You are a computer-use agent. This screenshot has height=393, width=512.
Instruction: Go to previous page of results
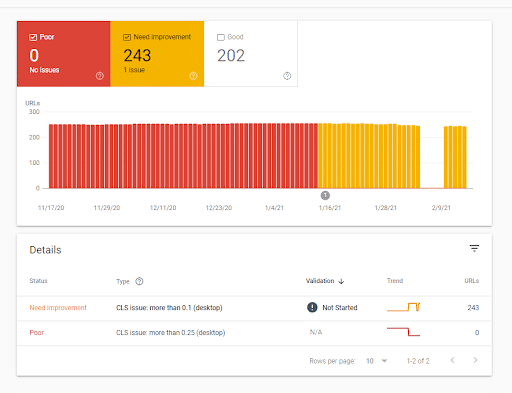pos(452,360)
